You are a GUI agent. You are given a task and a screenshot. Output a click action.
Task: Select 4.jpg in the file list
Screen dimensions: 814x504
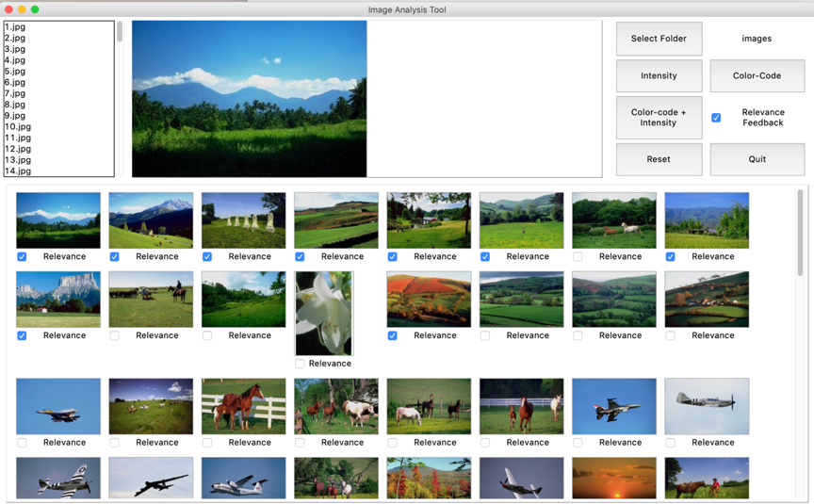point(58,60)
